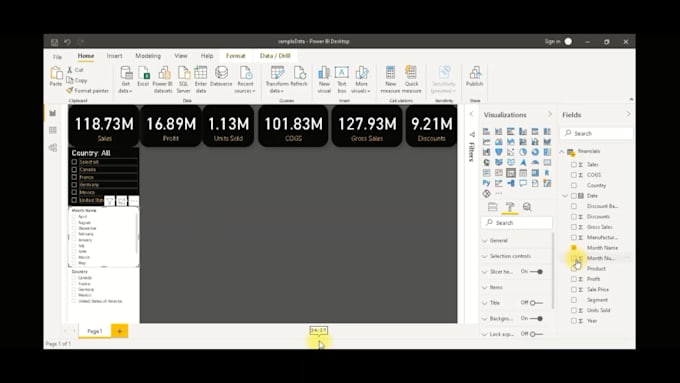The width and height of the screenshot is (680, 383).
Task: Check France in the dark Country slicer
Action: 74,177
